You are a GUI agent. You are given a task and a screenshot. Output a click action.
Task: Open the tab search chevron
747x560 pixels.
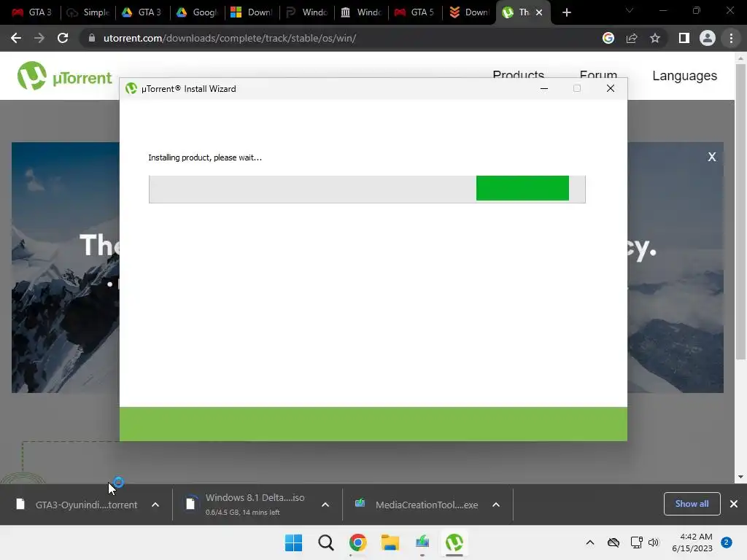point(630,10)
